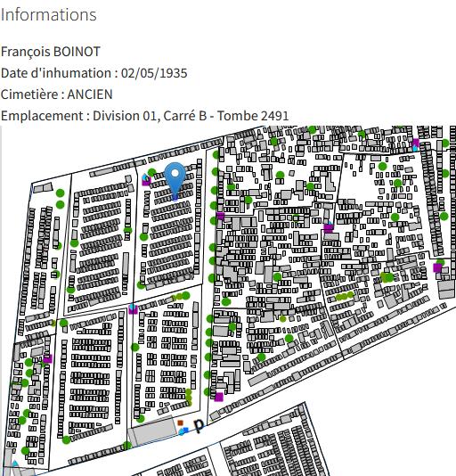
Task: Click the Informations heading
Action: click(49, 14)
